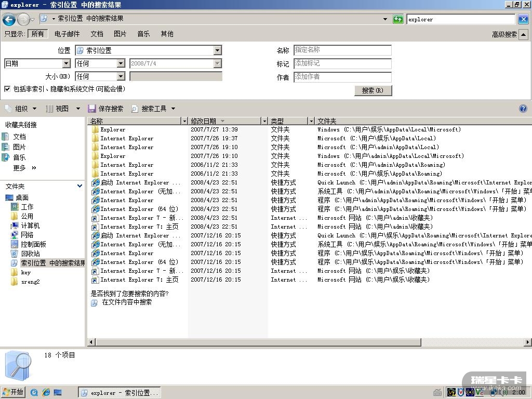Filter results to 文档
The image size is (532, 399).
pos(97,34)
